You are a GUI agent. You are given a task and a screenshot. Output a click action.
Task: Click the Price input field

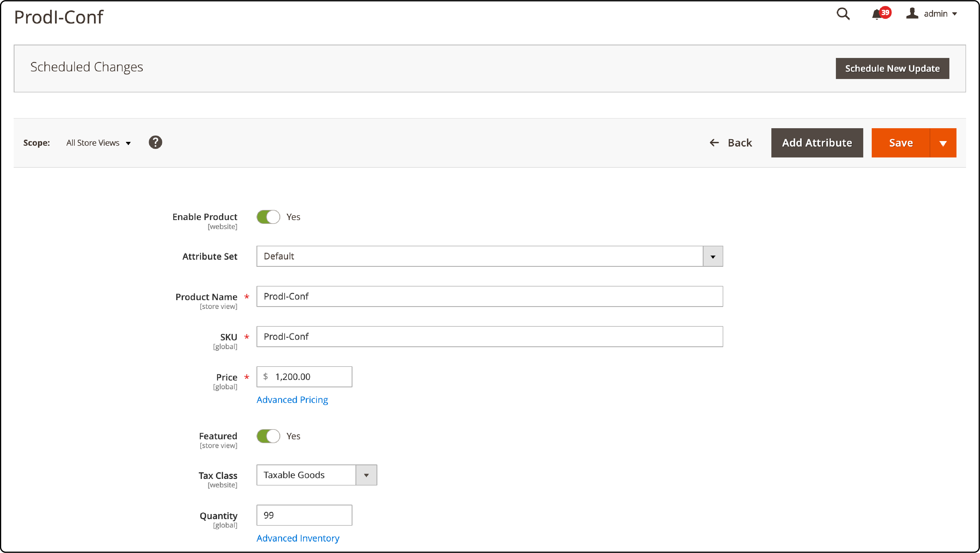[x=304, y=377]
